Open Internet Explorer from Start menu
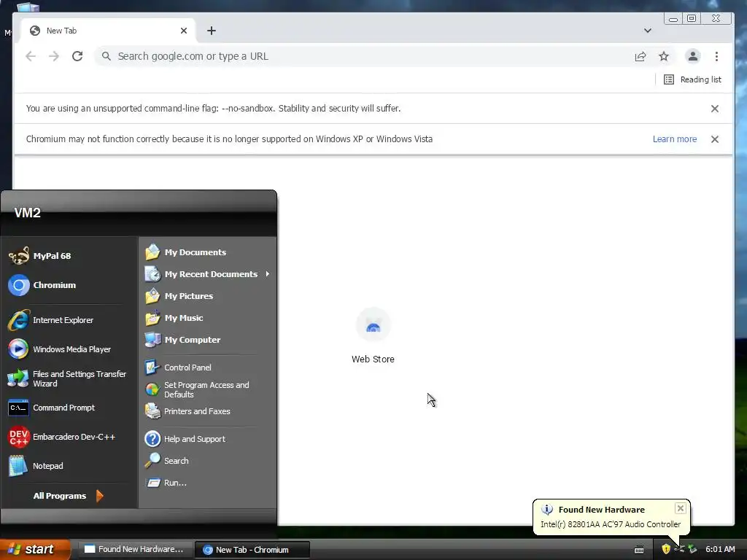Viewport: 747px width, 560px height. coord(69,320)
